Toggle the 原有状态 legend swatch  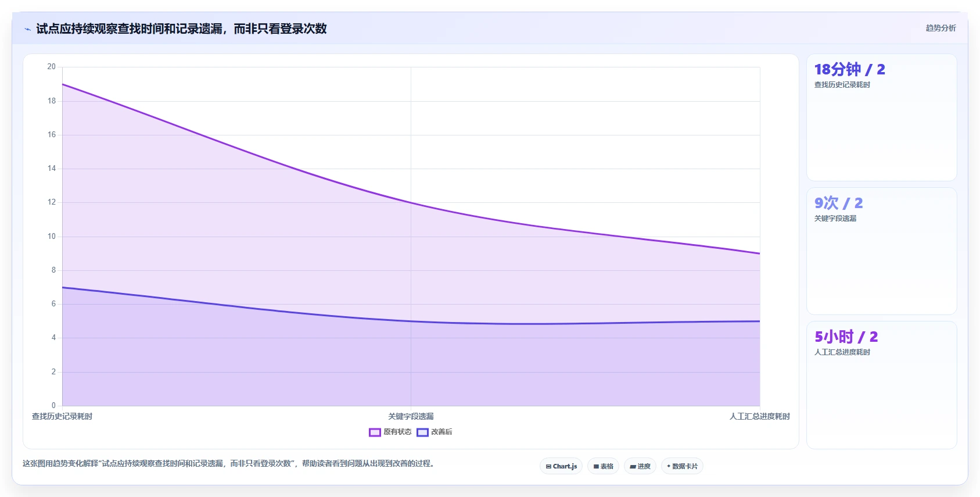375,432
